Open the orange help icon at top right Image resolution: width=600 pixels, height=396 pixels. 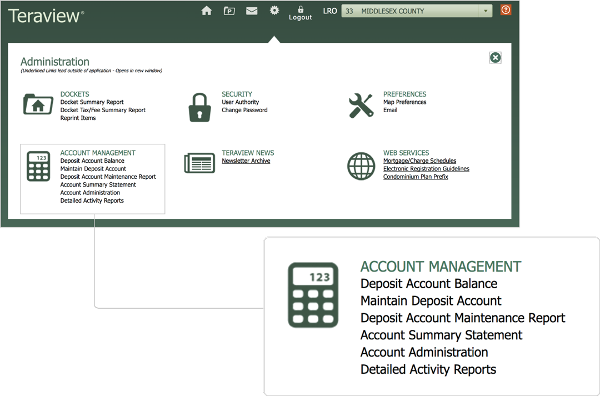click(x=506, y=10)
